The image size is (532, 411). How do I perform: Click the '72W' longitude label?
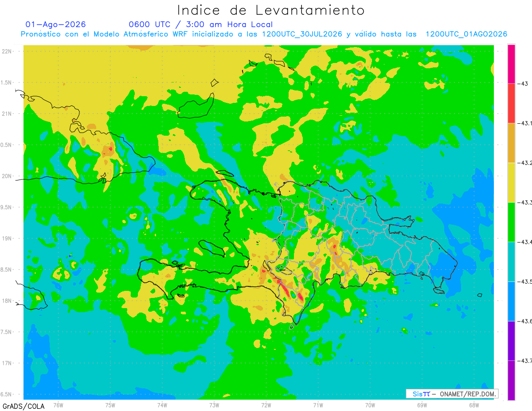[266, 405]
